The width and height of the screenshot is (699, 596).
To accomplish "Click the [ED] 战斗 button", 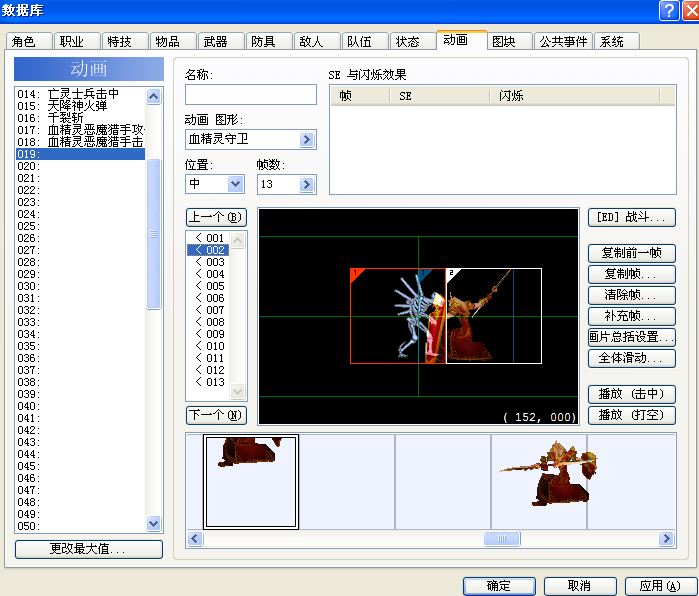I will tap(631, 218).
